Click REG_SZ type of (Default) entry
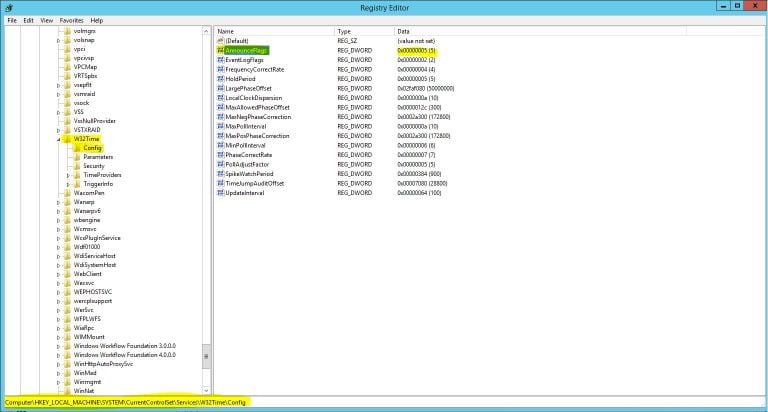The height and width of the screenshot is (412, 768). 347,41
